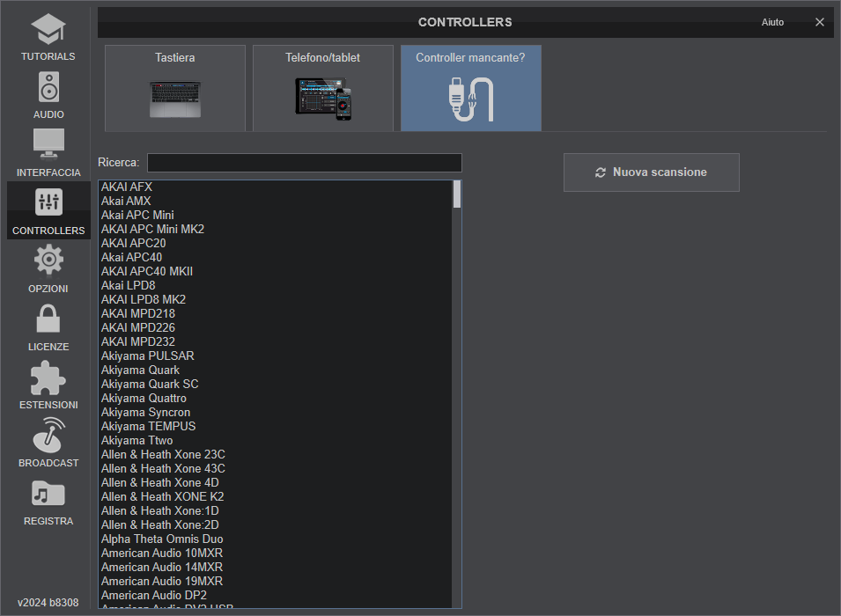This screenshot has width=841, height=616.
Task: Select AKAI APC40 MKII entry
Action: click(x=276, y=271)
